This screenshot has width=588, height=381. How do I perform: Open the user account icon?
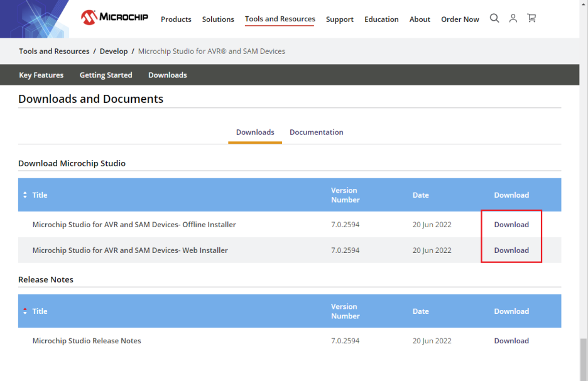pyautogui.click(x=513, y=18)
